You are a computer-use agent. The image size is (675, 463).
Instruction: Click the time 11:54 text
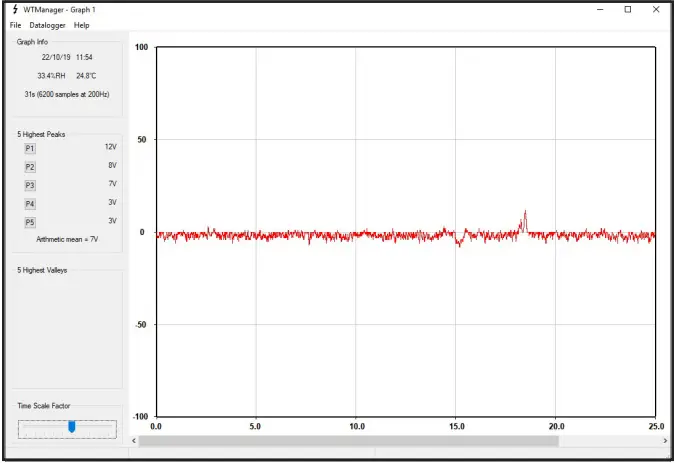(84, 57)
